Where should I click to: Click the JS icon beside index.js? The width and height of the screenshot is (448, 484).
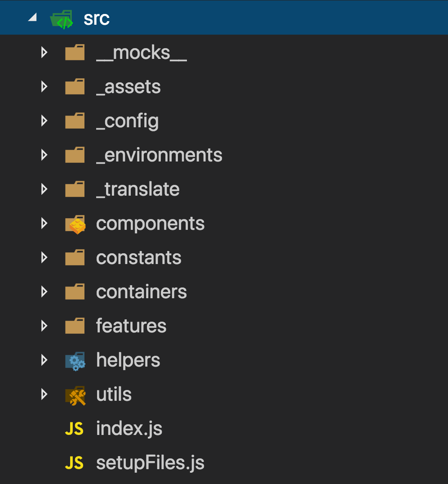74,429
